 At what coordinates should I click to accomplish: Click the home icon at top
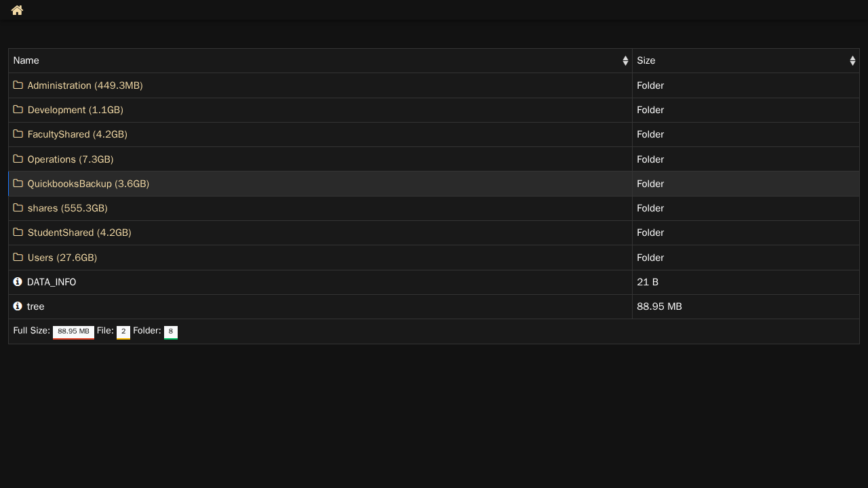pyautogui.click(x=17, y=10)
